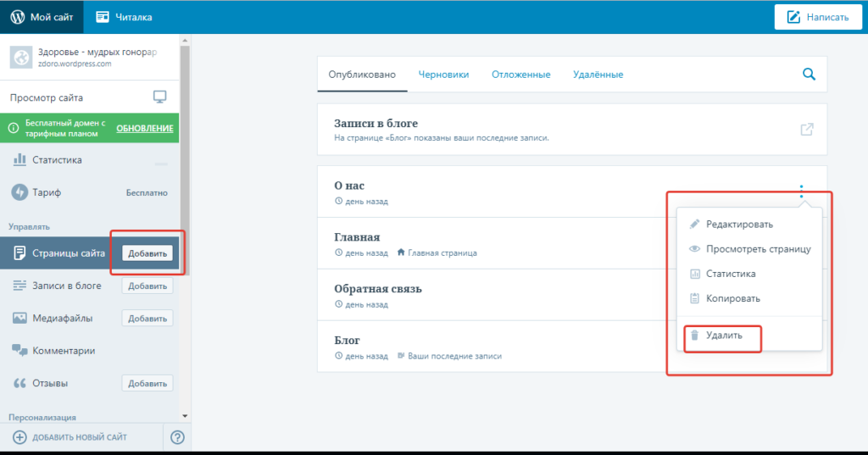This screenshot has width=868, height=455.
Task: Click the site title 'Здоровье - мудрых гонорар'
Action: pos(97,52)
